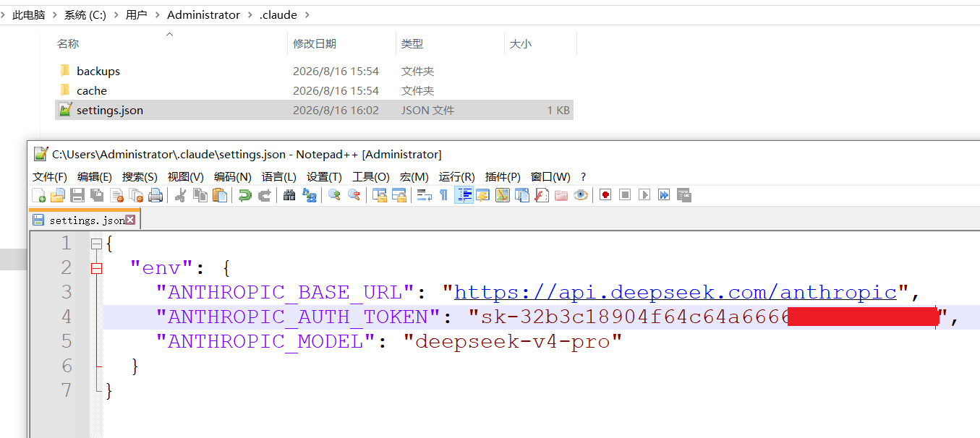Print the document with printer icon
The width and height of the screenshot is (980, 438).
click(155, 195)
